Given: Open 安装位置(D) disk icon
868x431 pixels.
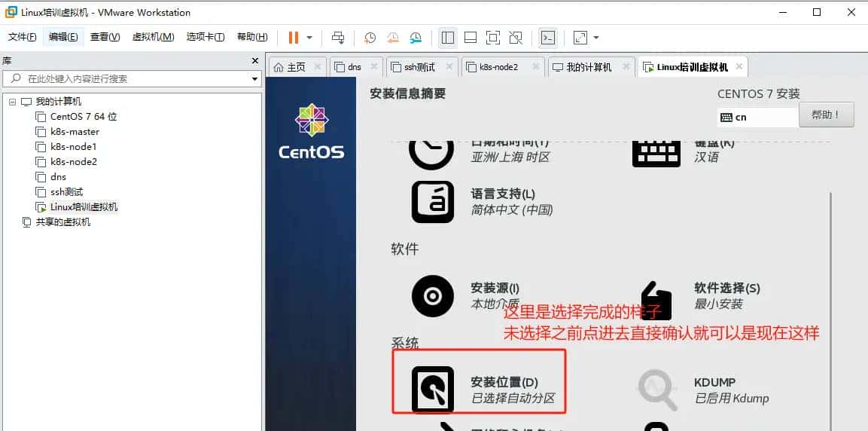Looking at the screenshot, I should pyautogui.click(x=433, y=390).
